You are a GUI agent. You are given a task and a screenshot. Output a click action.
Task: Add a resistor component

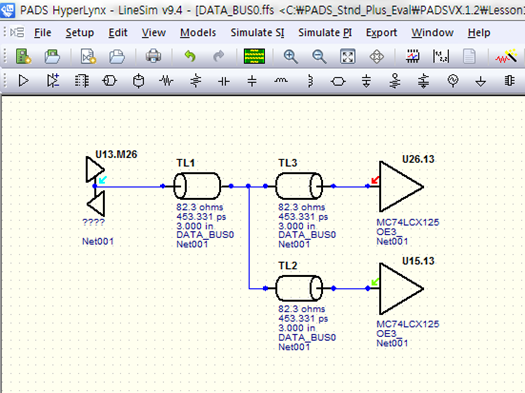pyautogui.click(x=166, y=81)
